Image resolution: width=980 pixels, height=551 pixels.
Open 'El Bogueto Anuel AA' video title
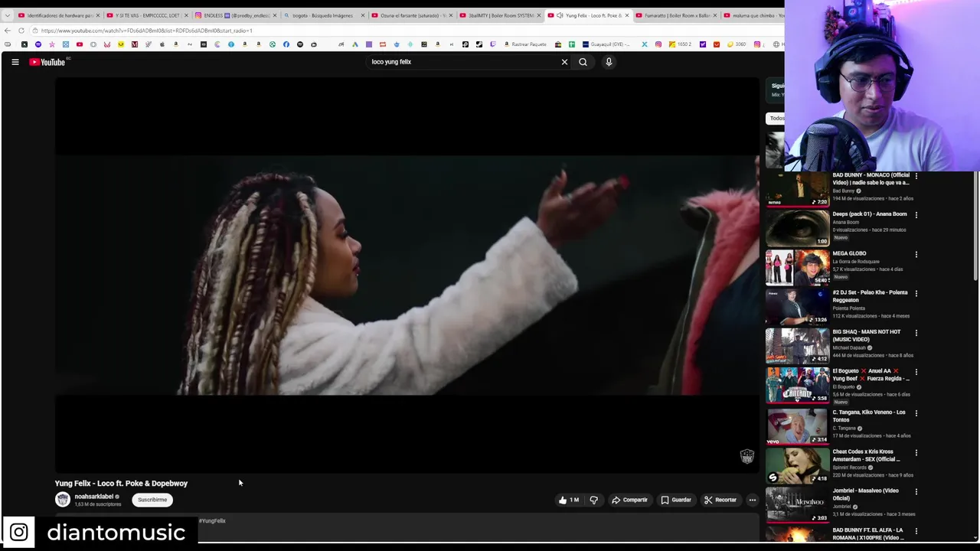click(871, 375)
